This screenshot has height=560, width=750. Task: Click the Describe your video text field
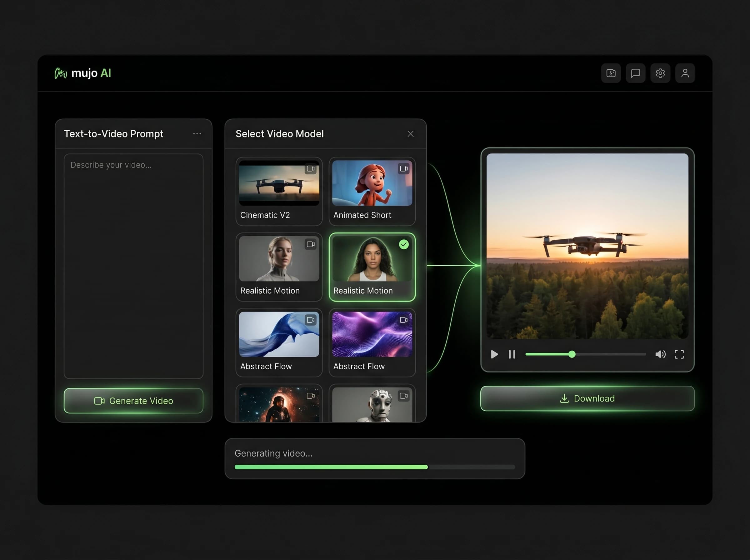[133, 266]
